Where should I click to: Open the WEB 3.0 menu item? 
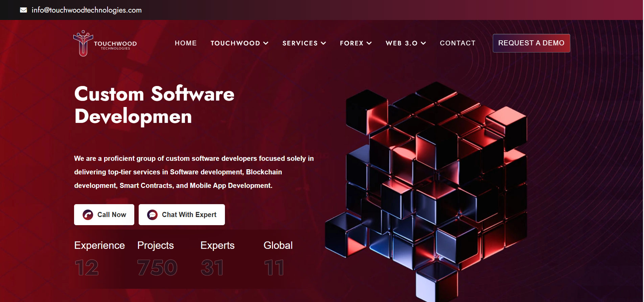401,43
